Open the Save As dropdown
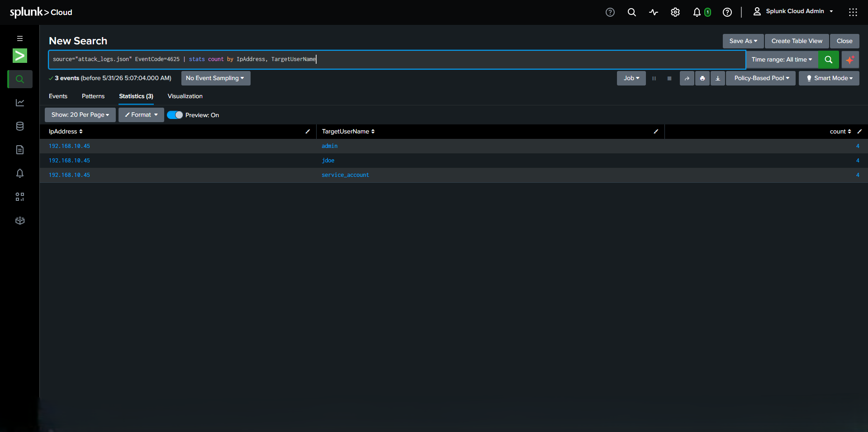 click(743, 41)
